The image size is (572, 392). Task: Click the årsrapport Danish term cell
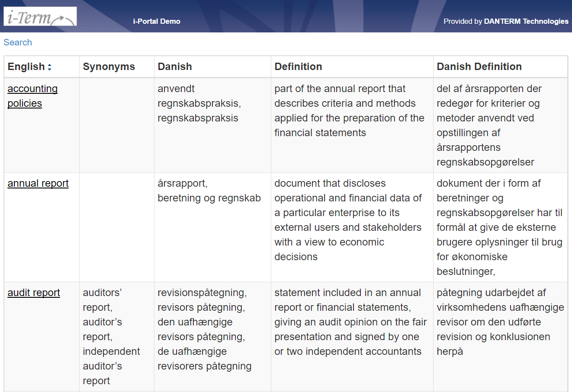(x=212, y=227)
